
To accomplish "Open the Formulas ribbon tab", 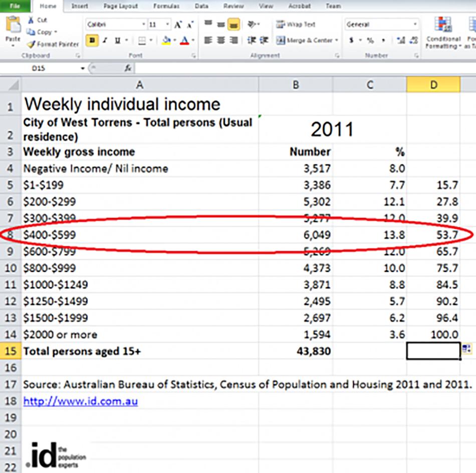I will (x=166, y=6).
